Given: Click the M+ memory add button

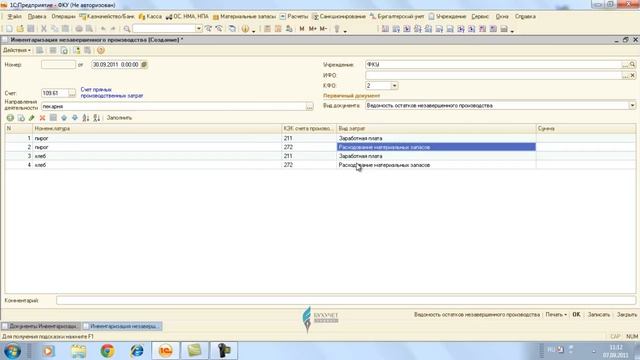Looking at the screenshot, I should [x=313, y=29].
